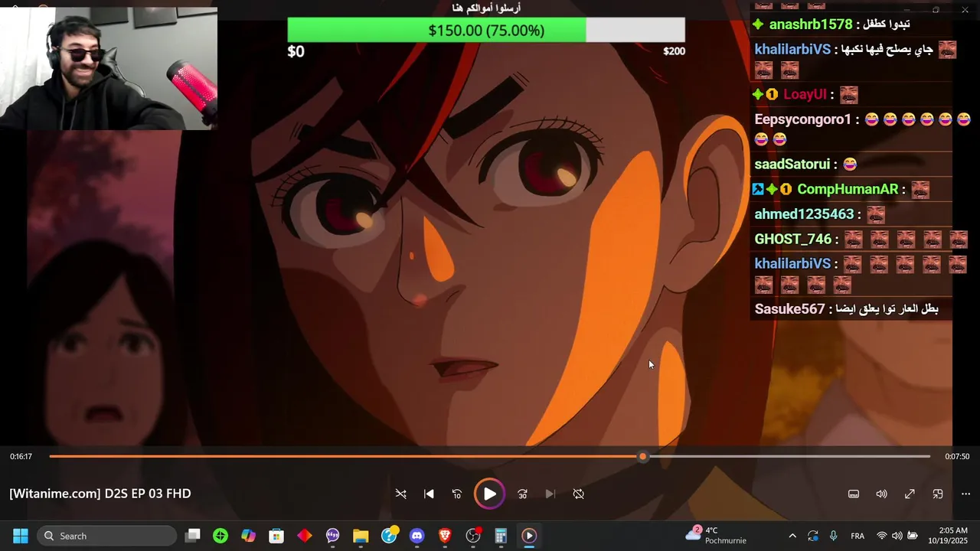Skip back 10 seconds
The width and height of the screenshot is (980, 551).
click(457, 494)
